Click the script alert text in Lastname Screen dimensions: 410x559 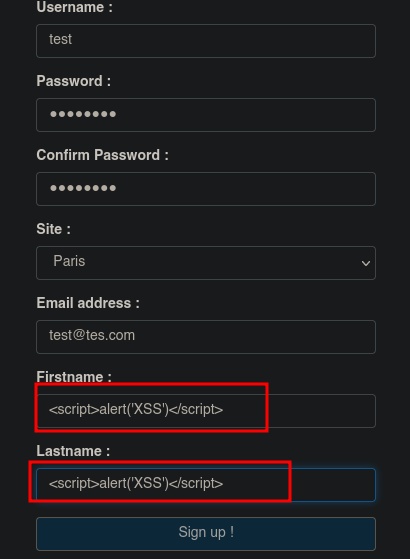136,483
